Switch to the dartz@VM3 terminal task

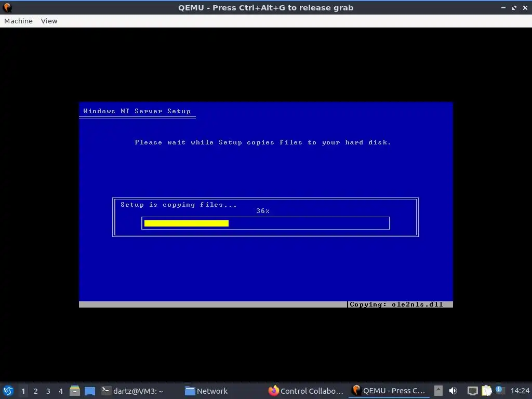(132, 391)
